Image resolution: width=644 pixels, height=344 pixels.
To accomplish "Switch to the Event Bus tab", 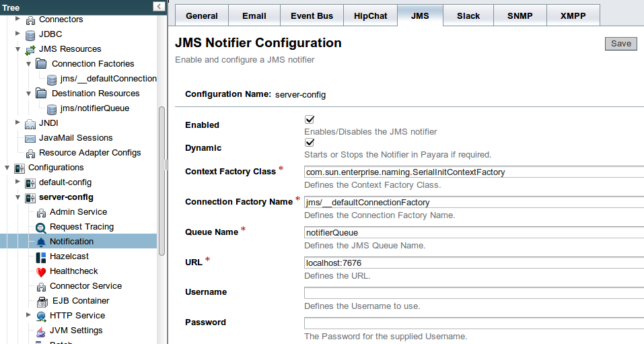I will coord(312,15).
